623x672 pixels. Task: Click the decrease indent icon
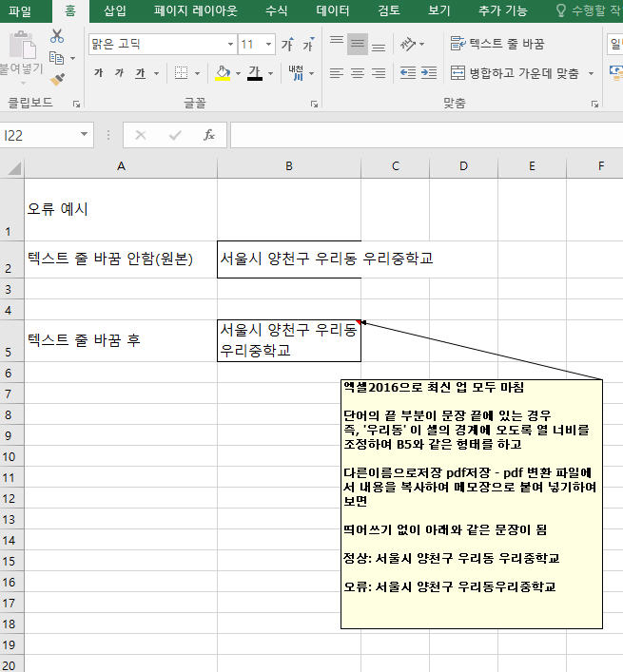408,73
